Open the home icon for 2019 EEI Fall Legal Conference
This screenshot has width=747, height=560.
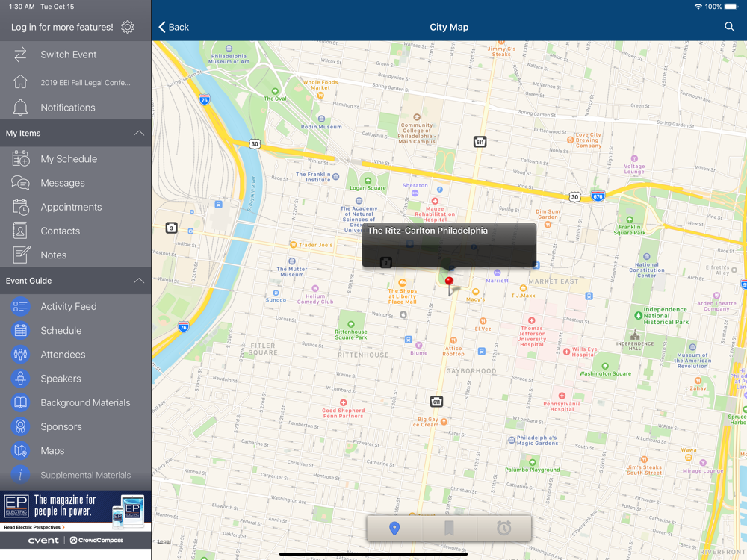click(20, 82)
